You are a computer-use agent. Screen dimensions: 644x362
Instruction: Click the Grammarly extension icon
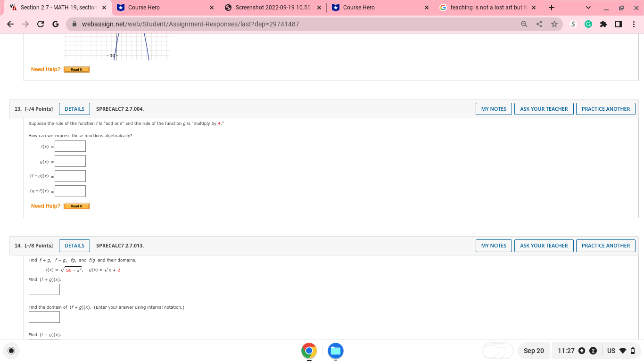(588, 24)
